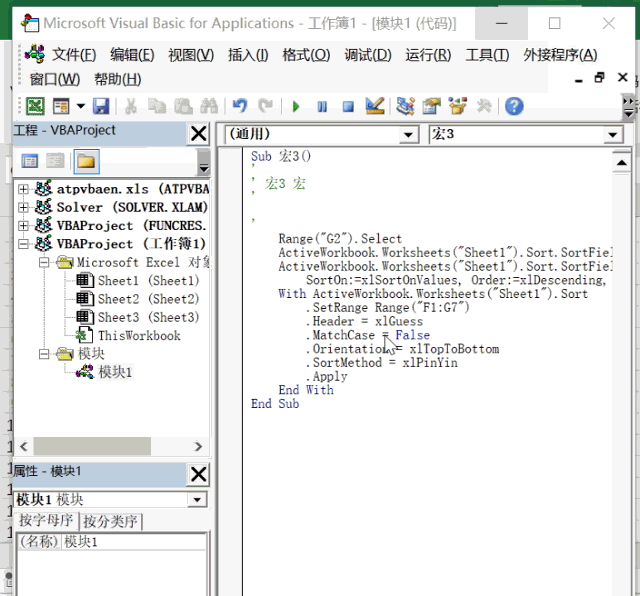Click the Cut scissors icon
The height and width of the screenshot is (596, 640).
pyautogui.click(x=131, y=107)
